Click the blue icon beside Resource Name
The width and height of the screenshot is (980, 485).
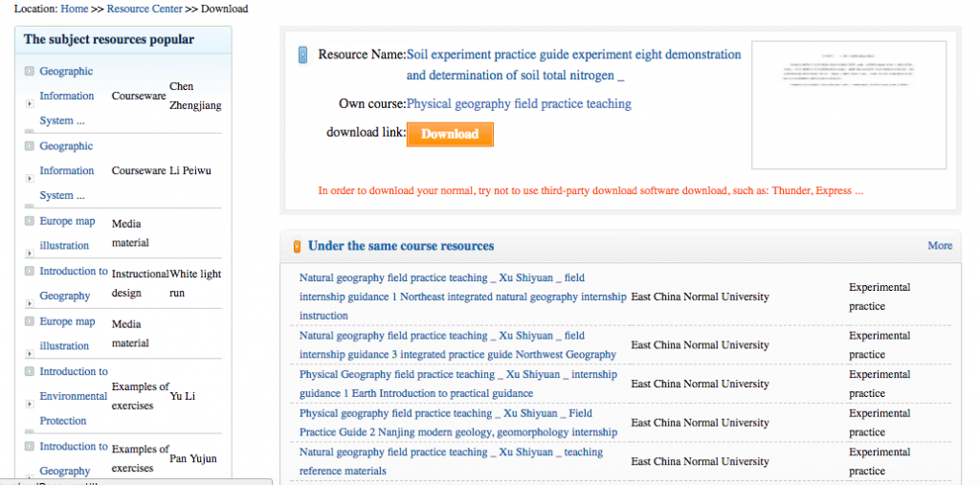point(303,55)
